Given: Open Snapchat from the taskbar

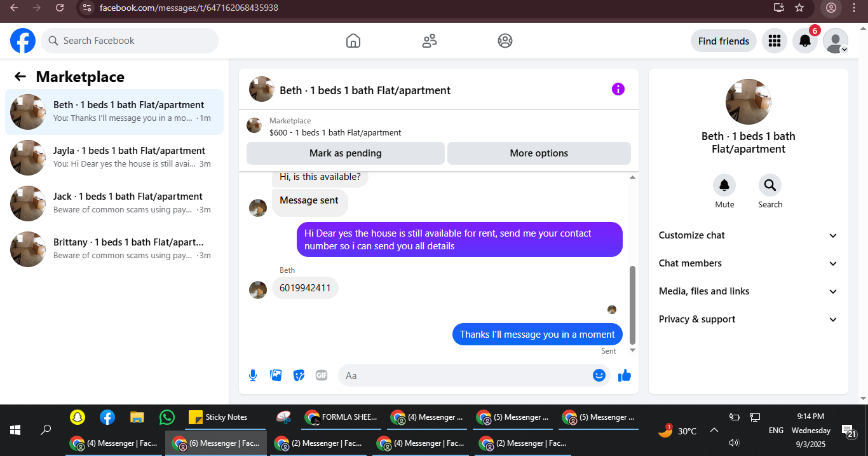Looking at the screenshot, I should (x=77, y=417).
